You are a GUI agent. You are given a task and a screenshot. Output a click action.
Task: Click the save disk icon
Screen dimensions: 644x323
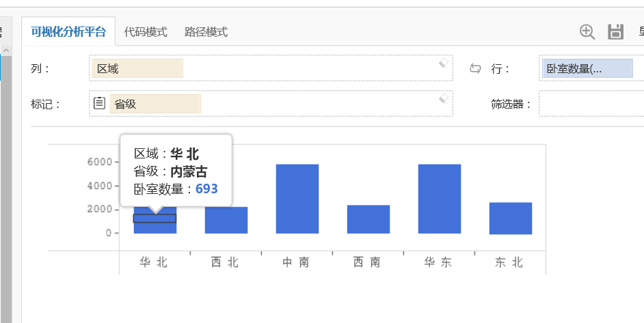[615, 31]
